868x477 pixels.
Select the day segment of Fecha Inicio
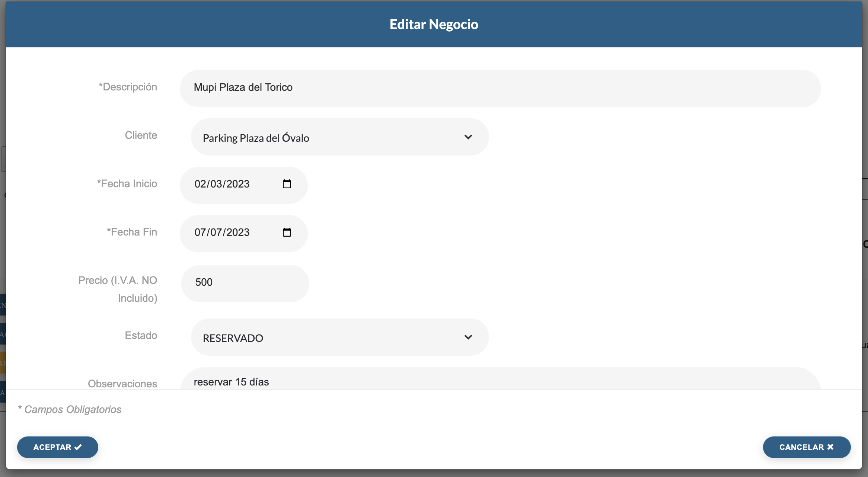pos(200,184)
